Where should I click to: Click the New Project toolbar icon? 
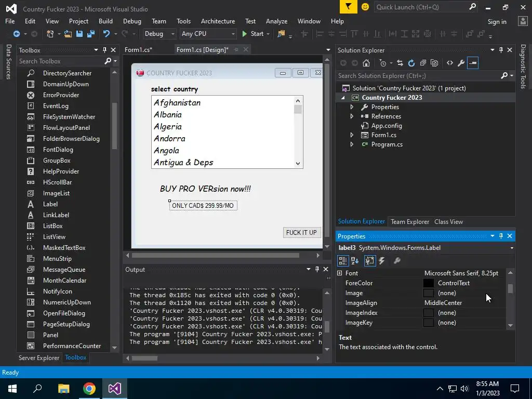coord(50,34)
